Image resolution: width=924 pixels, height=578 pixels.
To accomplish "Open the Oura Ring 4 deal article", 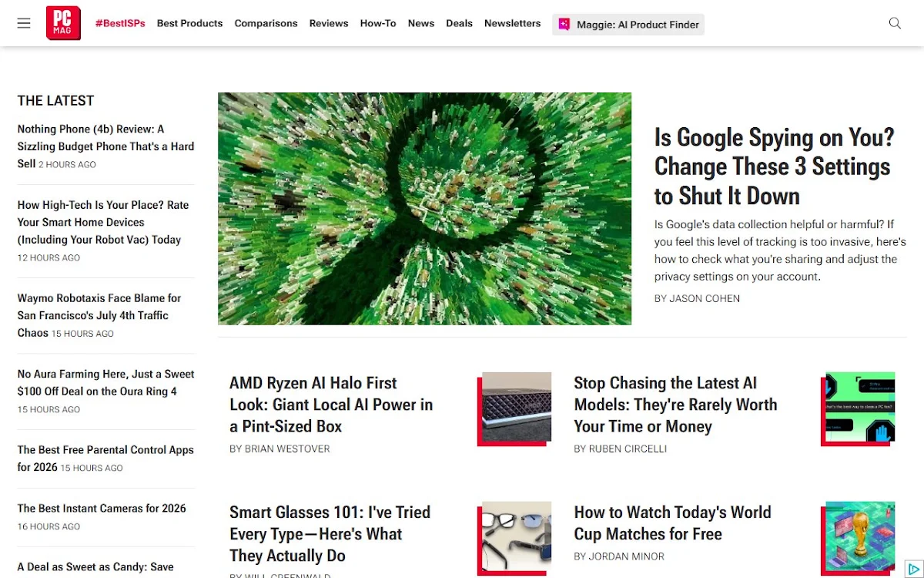I will point(105,382).
